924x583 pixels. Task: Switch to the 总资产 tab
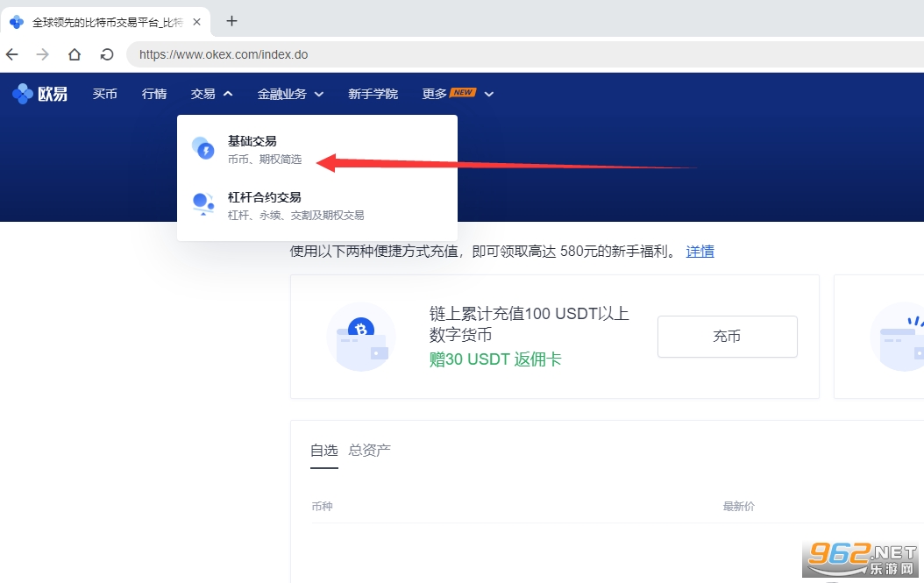[369, 451]
